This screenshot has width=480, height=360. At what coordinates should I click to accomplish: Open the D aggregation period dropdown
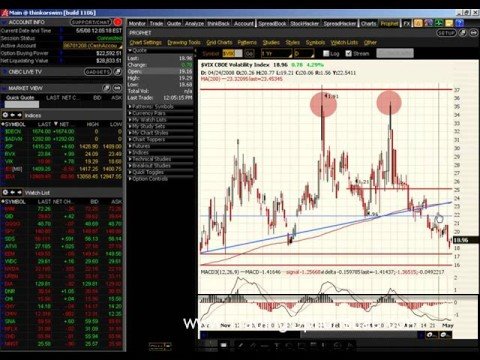coord(304,53)
